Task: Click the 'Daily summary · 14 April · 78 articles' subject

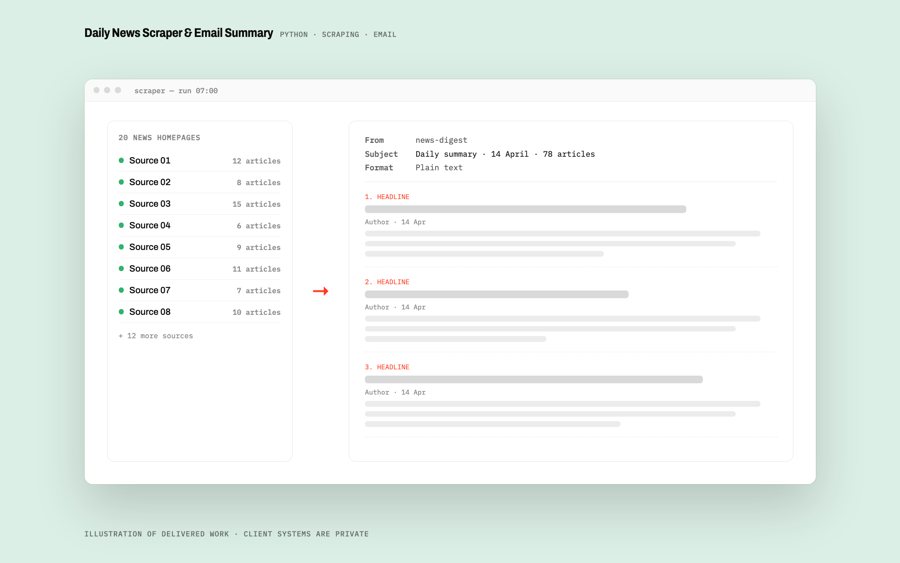Action: (505, 154)
